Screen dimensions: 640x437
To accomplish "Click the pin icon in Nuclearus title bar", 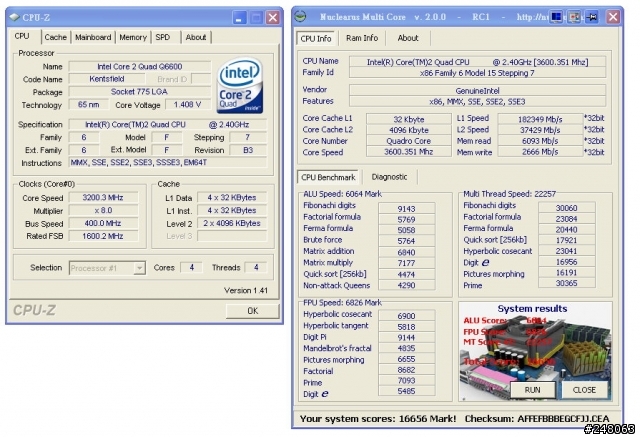I will click(x=592, y=17).
